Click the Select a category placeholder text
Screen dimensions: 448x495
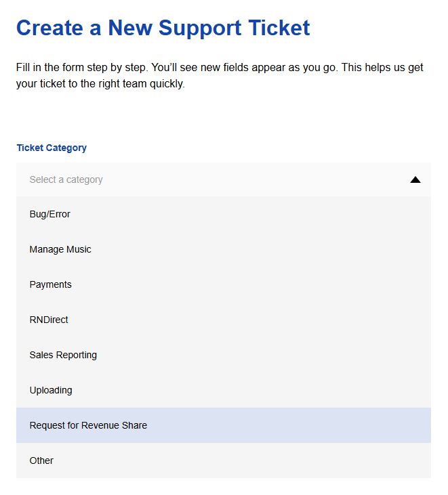(66, 179)
